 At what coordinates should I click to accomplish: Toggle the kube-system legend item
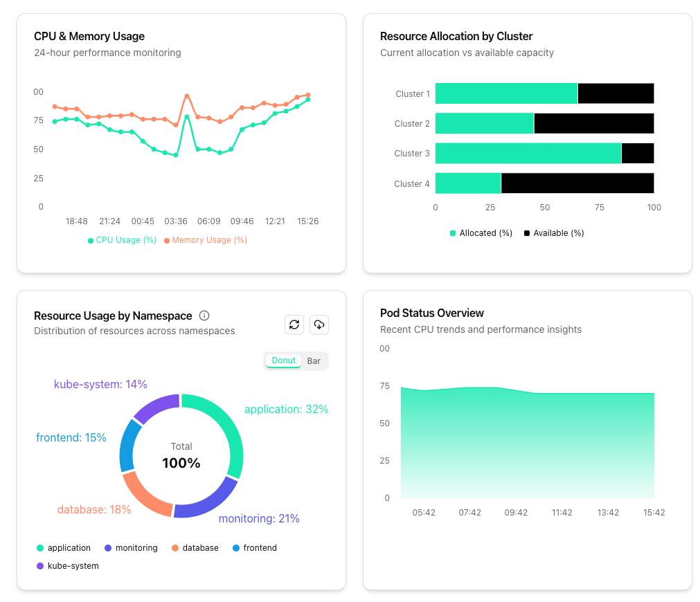[x=68, y=566]
